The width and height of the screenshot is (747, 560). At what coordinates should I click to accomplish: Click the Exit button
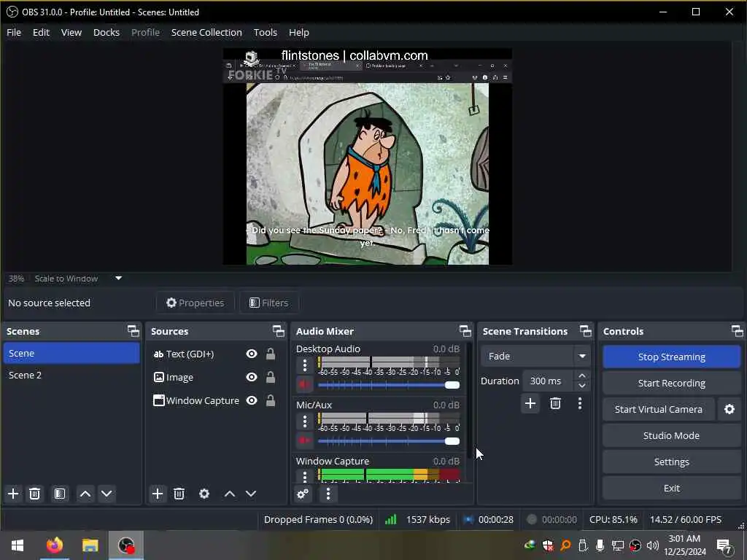[672, 488]
